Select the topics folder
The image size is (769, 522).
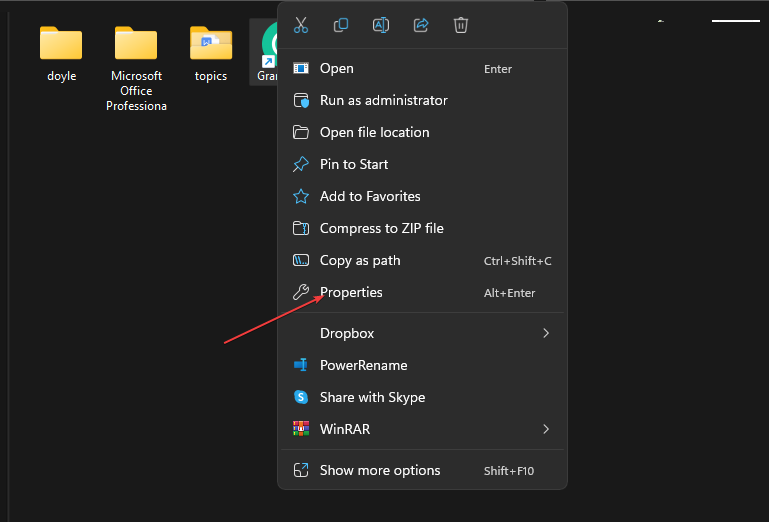[x=211, y=43]
